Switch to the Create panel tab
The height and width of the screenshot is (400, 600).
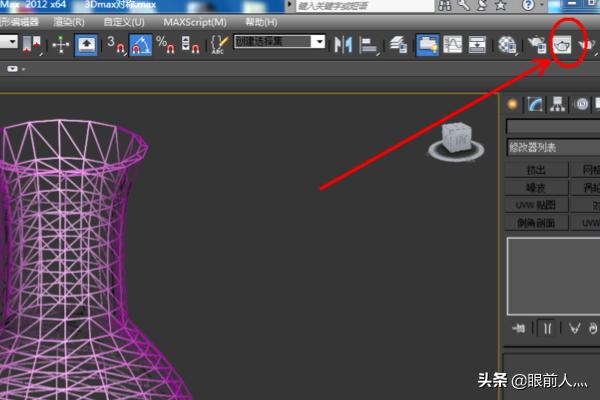coord(512,104)
